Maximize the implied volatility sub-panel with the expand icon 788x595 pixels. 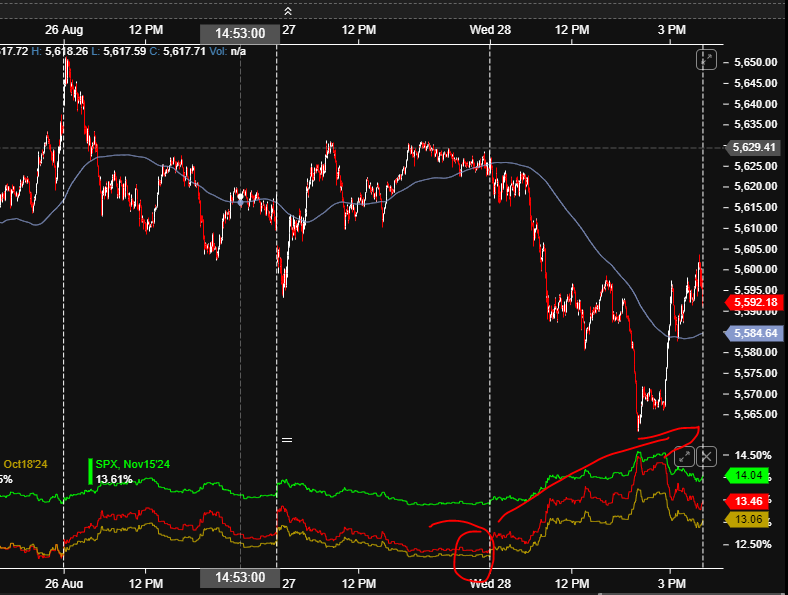[684, 456]
